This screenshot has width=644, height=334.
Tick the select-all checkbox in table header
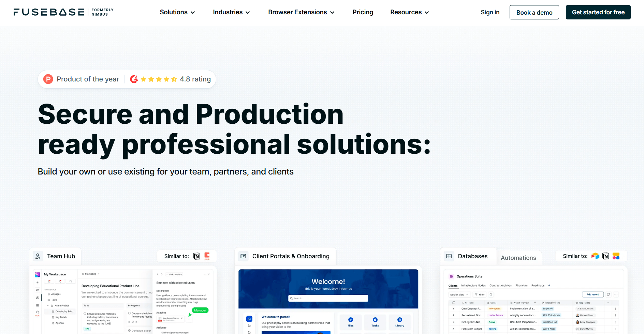point(454,303)
